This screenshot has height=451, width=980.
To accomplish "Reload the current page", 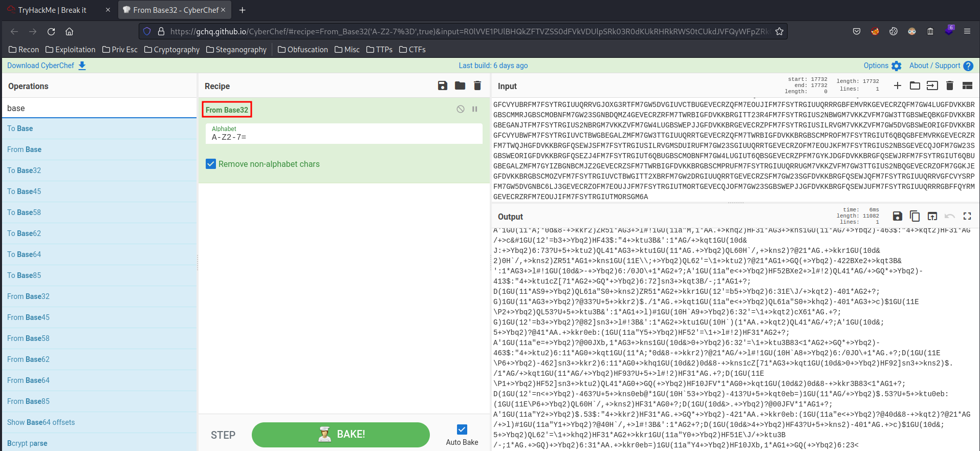I will [51, 32].
